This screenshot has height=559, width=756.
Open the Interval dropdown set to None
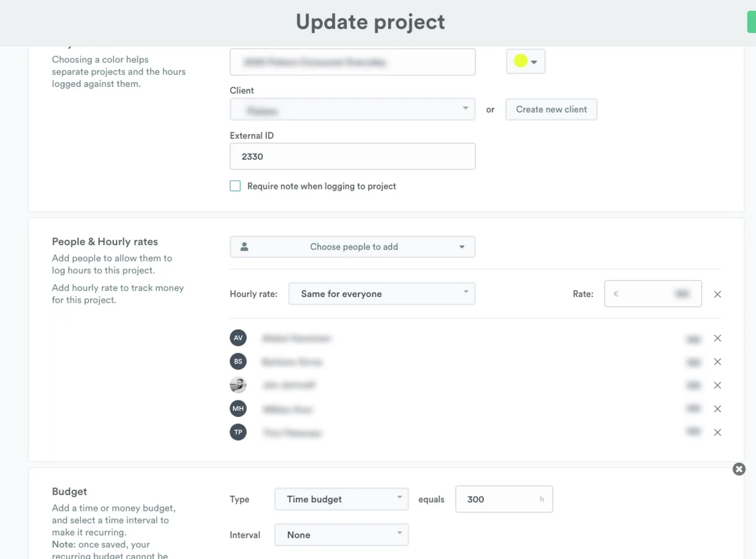coord(341,535)
